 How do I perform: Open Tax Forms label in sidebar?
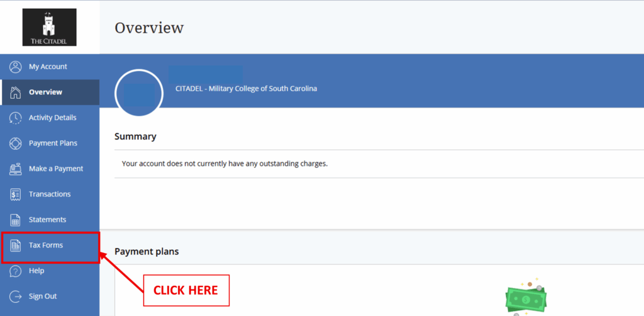click(46, 245)
